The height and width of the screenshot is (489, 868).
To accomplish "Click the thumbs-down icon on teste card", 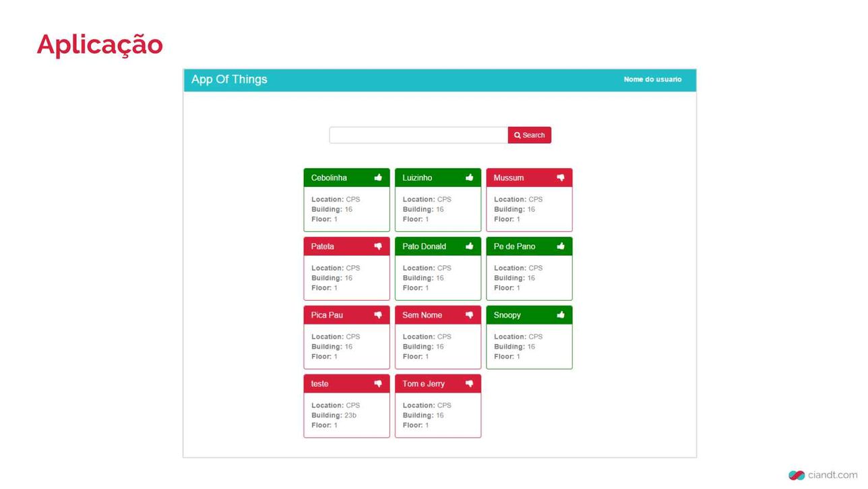I will [378, 384].
